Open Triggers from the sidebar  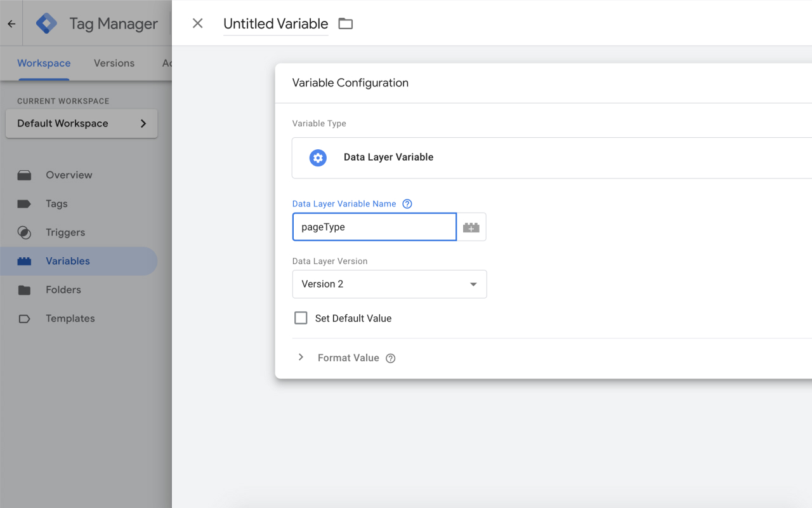[x=65, y=232]
